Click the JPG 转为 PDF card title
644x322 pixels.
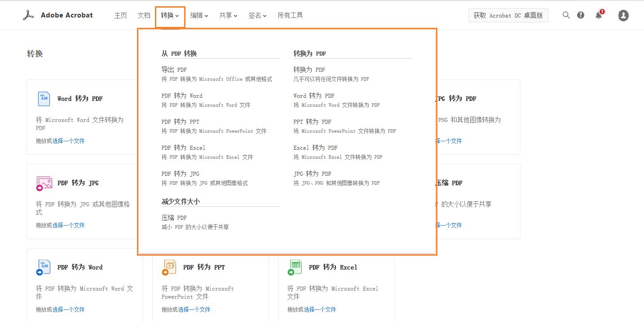click(457, 99)
